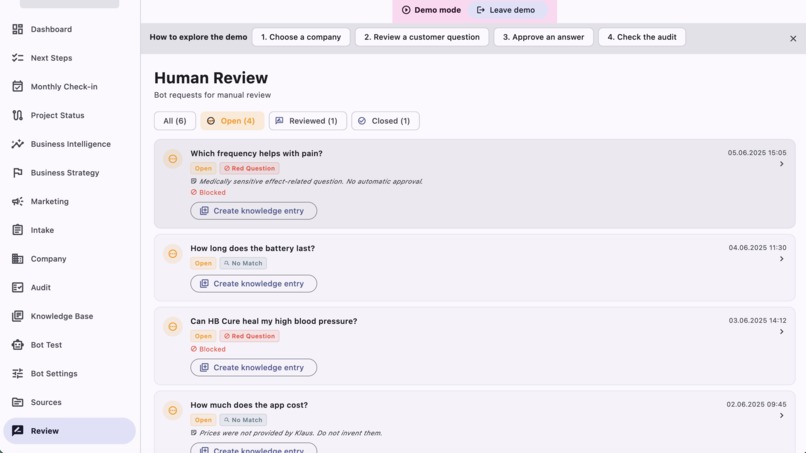806x453 pixels.
Task: Select step 2. Review a customer question
Action: pos(422,37)
